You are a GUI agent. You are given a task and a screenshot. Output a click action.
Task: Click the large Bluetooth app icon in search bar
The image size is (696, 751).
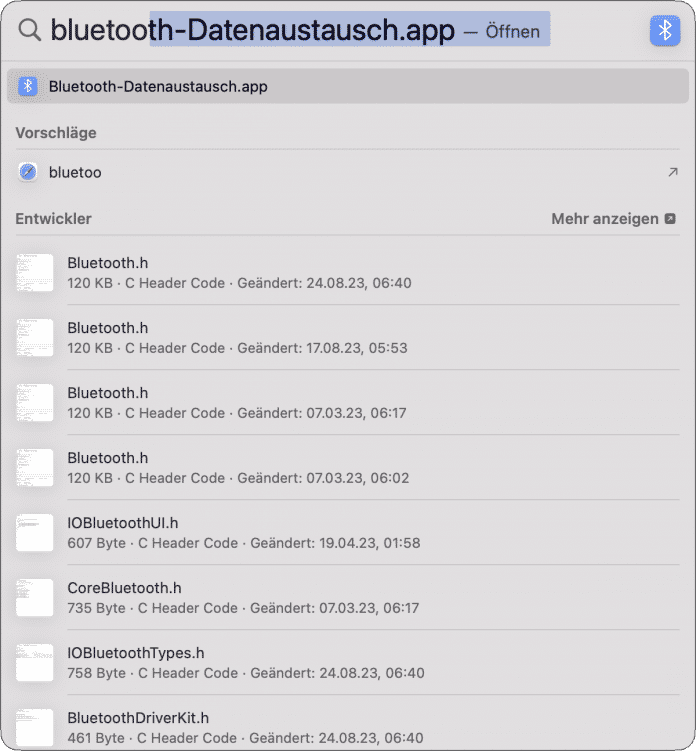(665, 31)
